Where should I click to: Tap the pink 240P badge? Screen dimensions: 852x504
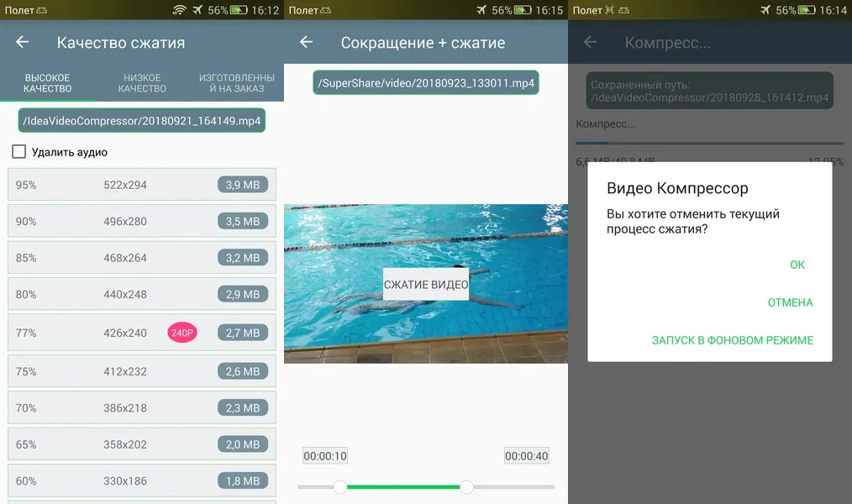pyautogui.click(x=182, y=333)
